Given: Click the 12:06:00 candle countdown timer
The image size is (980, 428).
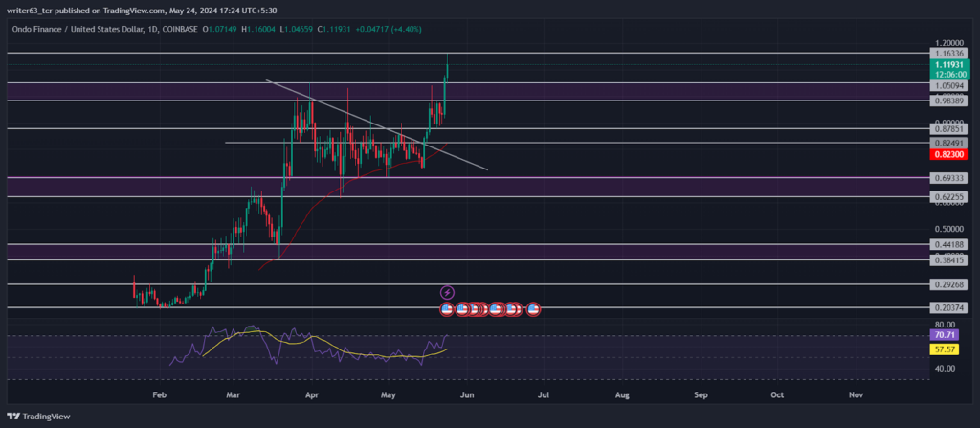Looking at the screenshot, I should (x=950, y=74).
